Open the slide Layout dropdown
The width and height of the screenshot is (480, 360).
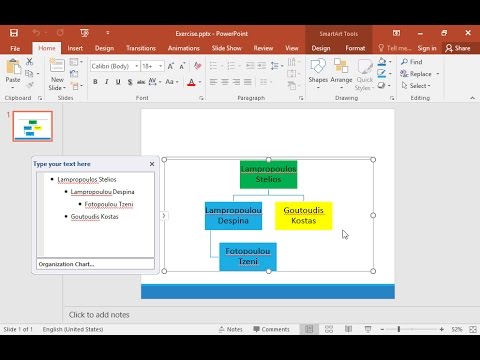76,62
